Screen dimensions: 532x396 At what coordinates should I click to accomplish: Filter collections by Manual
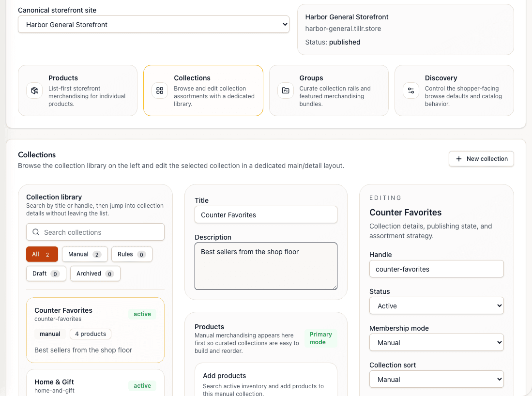tap(85, 254)
